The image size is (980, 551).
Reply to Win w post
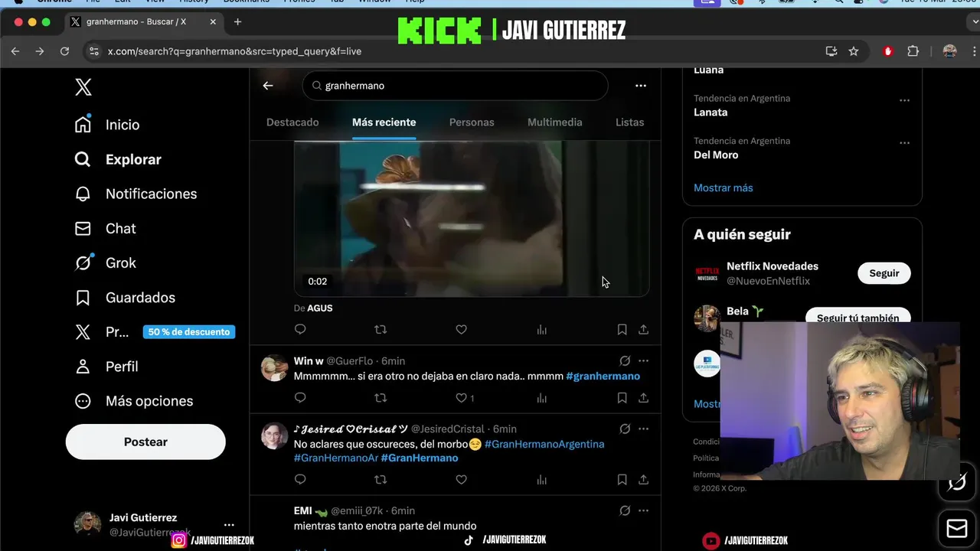300,398
